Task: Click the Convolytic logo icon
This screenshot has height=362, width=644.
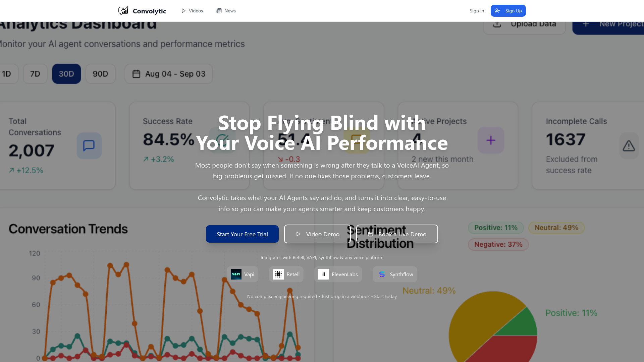Action: pyautogui.click(x=123, y=11)
